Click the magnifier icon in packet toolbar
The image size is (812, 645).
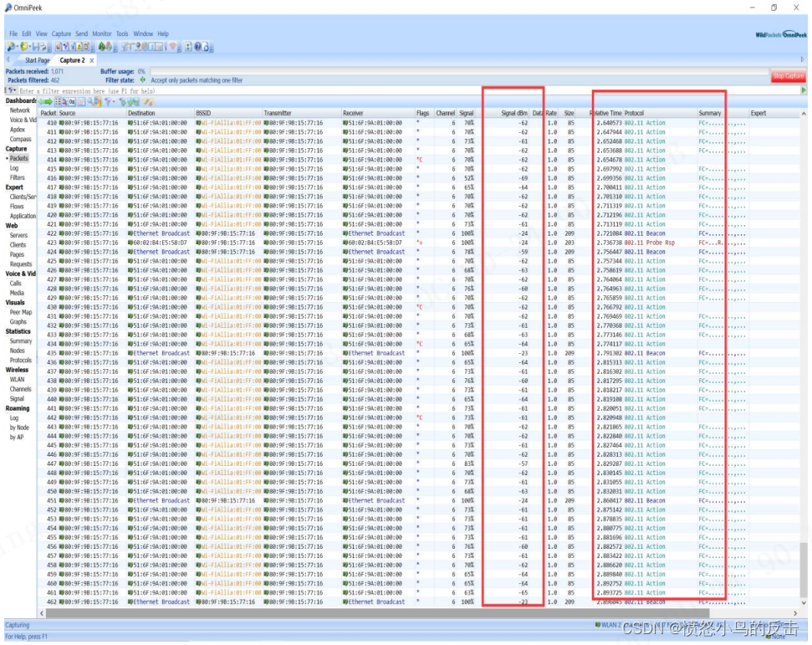click(90, 101)
